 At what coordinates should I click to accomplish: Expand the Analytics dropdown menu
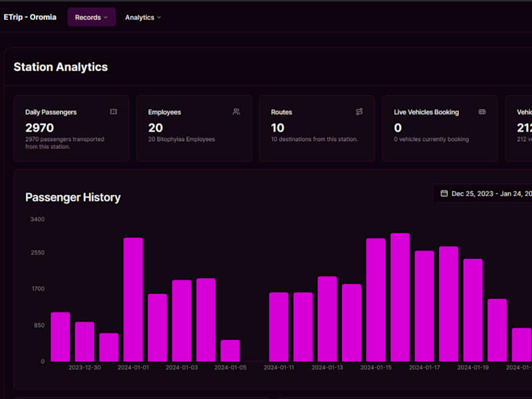143,17
